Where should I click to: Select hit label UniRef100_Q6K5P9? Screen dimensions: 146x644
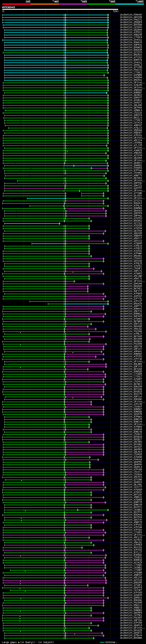(x=131, y=613)
